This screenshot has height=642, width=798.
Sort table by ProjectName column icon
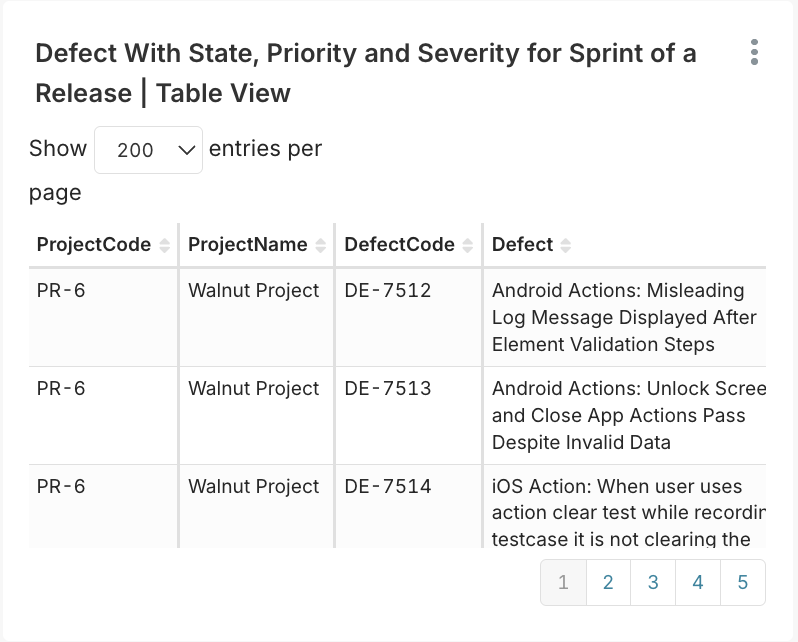pos(320,246)
